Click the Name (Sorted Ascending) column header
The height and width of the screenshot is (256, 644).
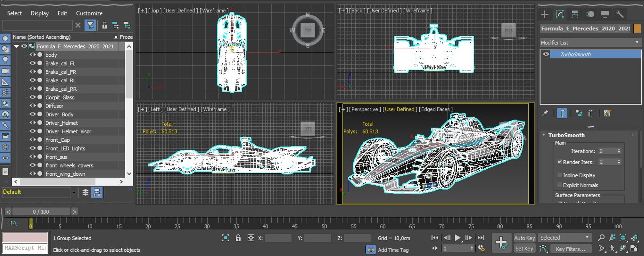[x=65, y=37]
